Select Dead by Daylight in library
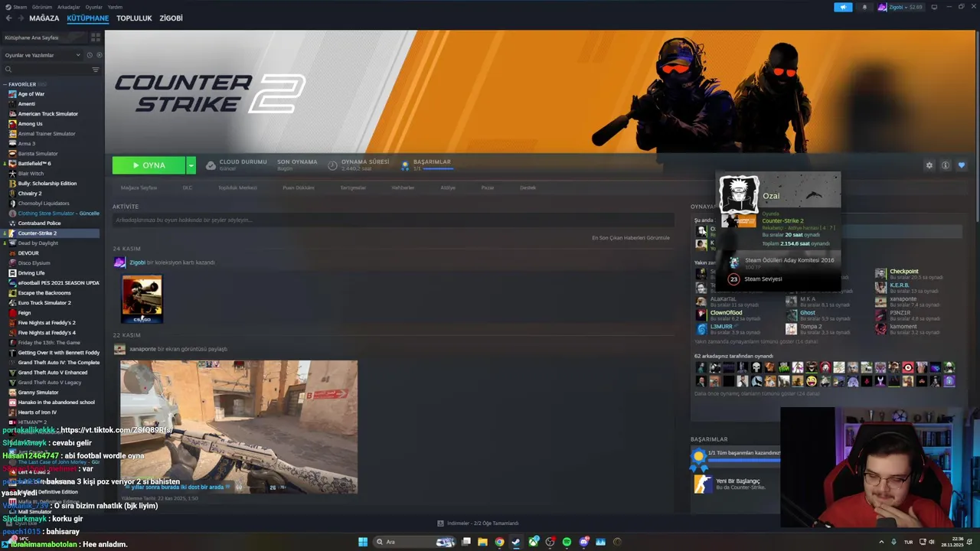980x551 pixels. click(38, 243)
